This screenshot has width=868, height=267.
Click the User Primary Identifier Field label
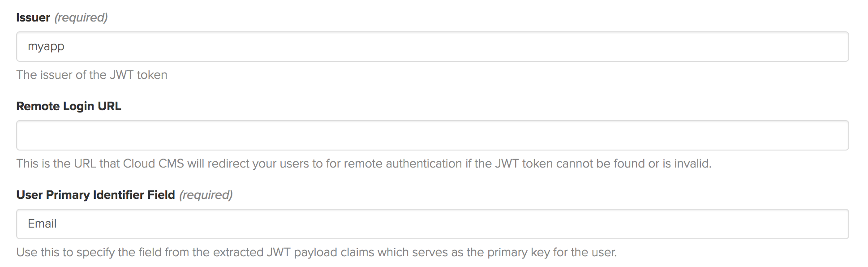click(95, 195)
